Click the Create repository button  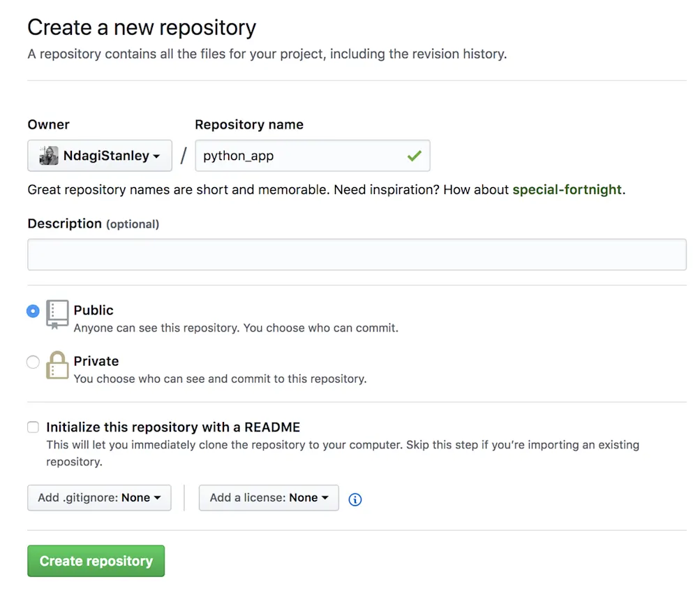pyautogui.click(x=96, y=561)
